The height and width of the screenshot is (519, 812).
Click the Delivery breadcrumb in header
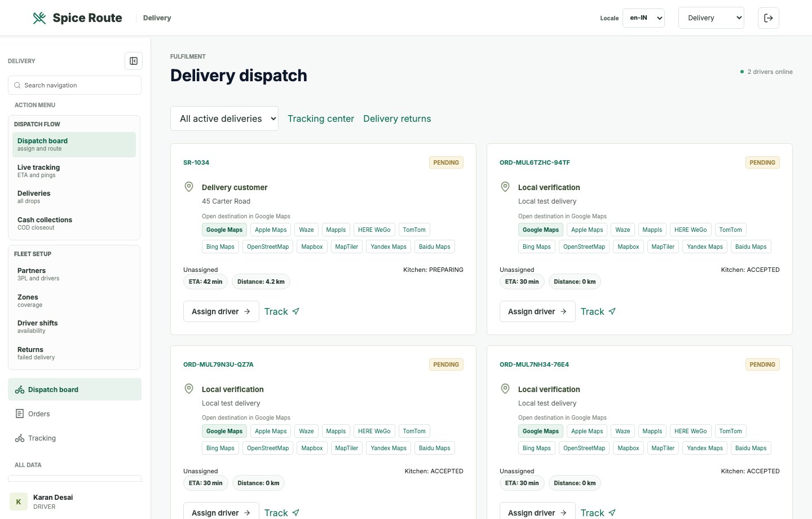point(157,18)
